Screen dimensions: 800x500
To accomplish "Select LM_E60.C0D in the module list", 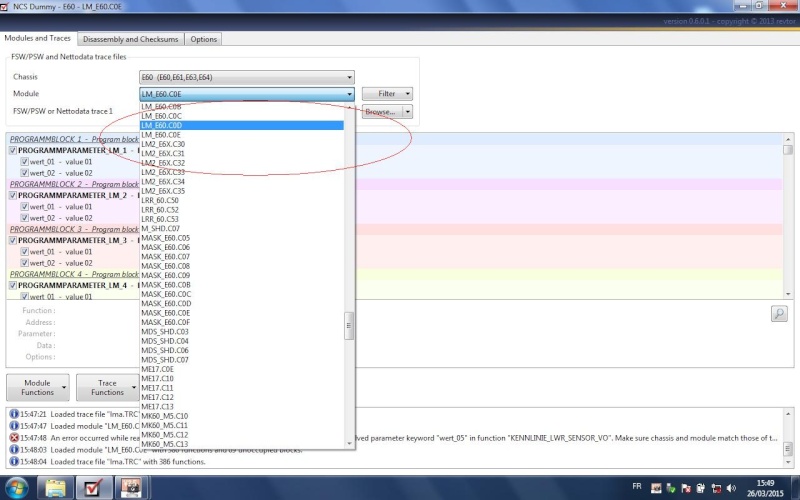I will 242,125.
